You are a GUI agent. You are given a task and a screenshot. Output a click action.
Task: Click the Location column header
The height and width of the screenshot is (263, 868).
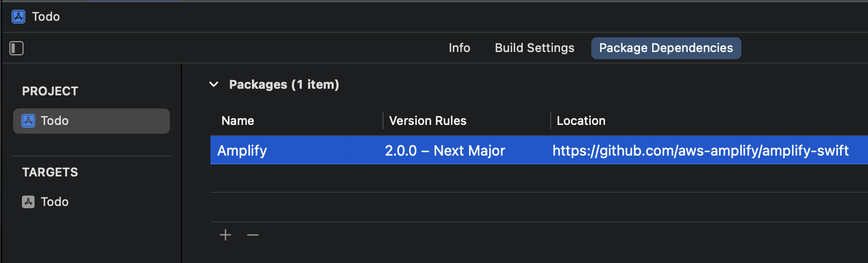coord(581,121)
